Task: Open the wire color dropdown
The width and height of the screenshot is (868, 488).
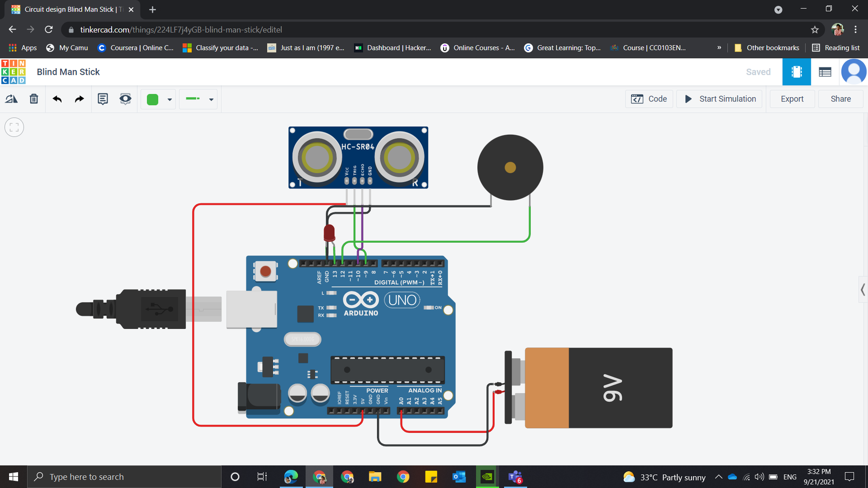Action: (170, 99)
